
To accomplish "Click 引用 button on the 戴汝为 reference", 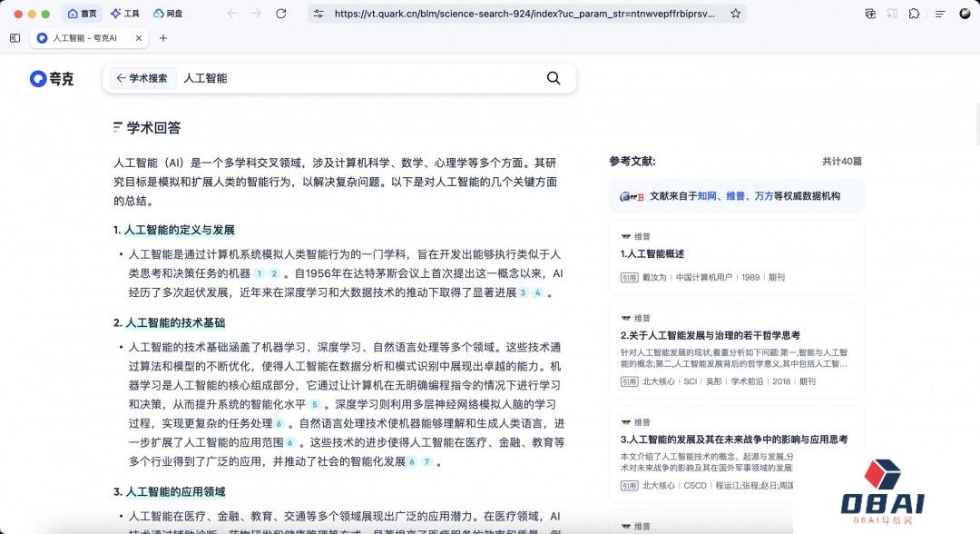I will click(629, 277).
